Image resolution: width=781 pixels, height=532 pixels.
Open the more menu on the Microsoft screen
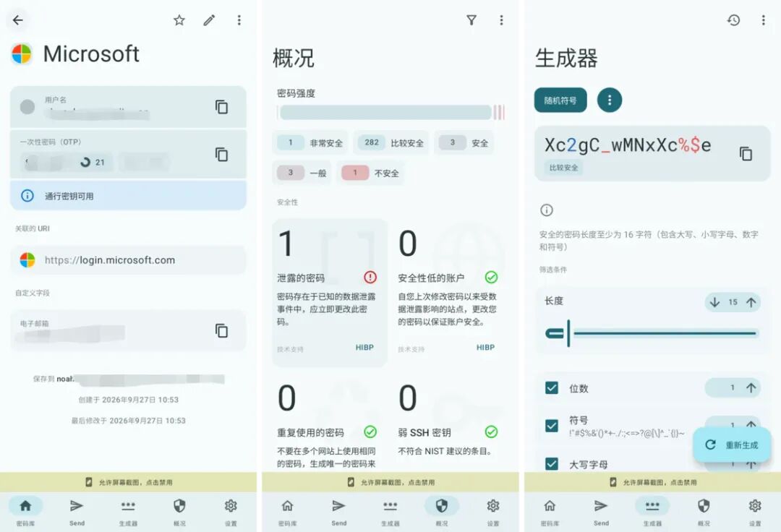pyautogui.click(x=239, y=20)
